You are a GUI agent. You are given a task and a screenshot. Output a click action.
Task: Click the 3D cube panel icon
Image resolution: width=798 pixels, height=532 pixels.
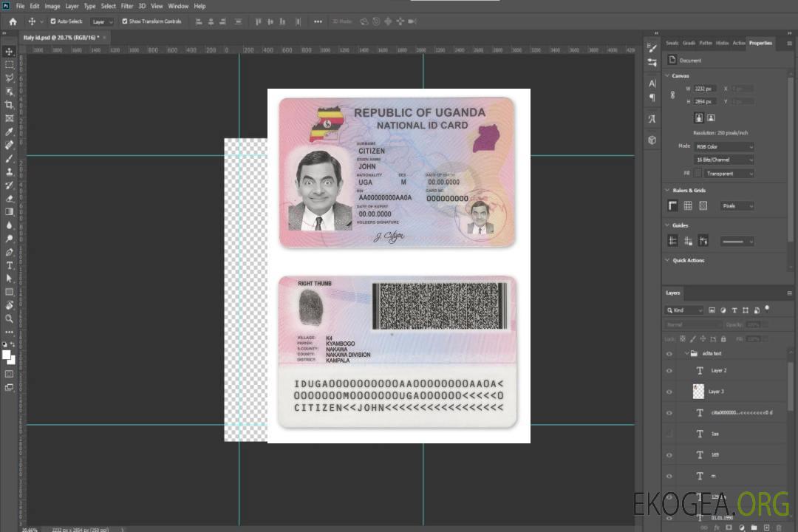(652, 140)
